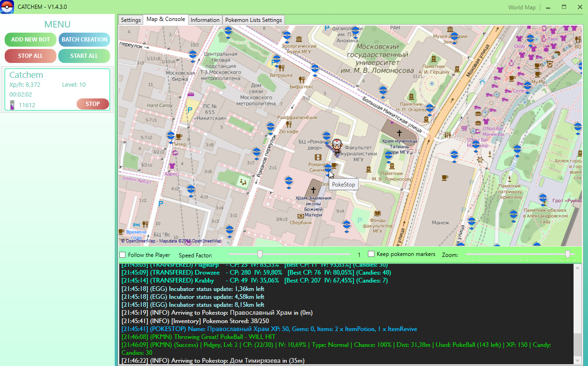This screenshot has height=366, width=588.
Task: Click the Романов Синема cinema icon
Action: 318,158
